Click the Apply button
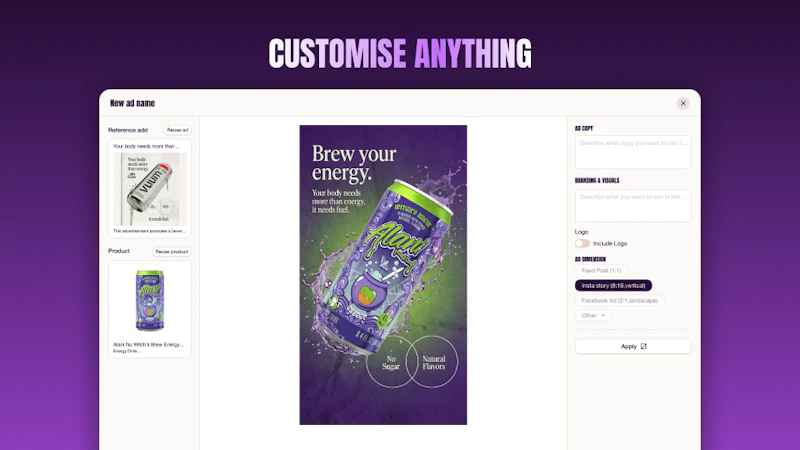800x450 pixels. (633, 346)
